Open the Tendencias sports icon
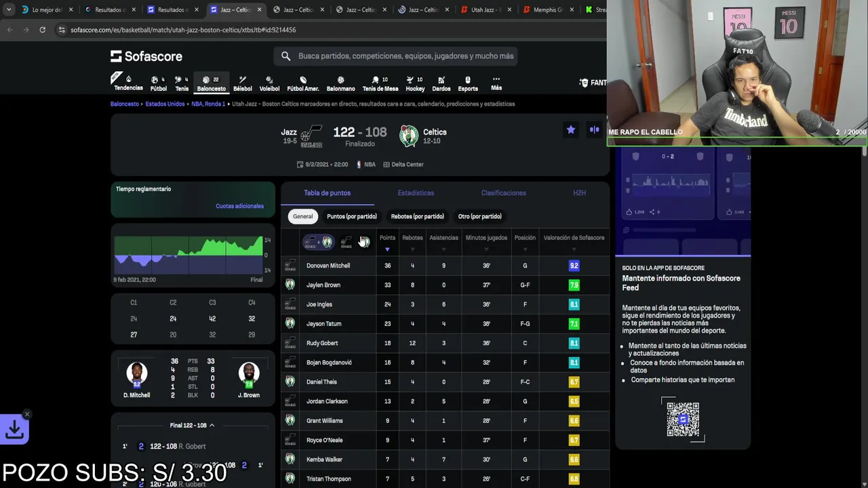 [x=128, y=83]
